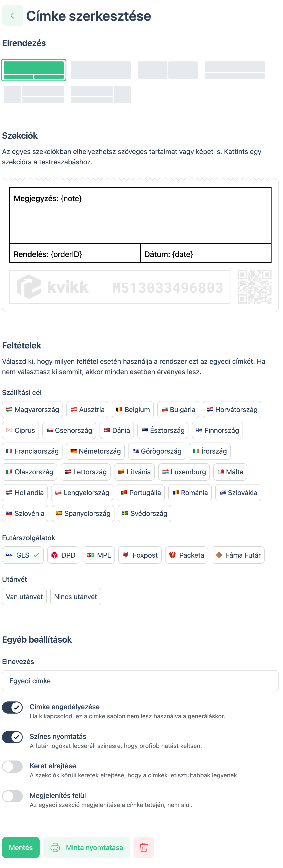
Task: Click the red trash delete icon
Action: 144,847
